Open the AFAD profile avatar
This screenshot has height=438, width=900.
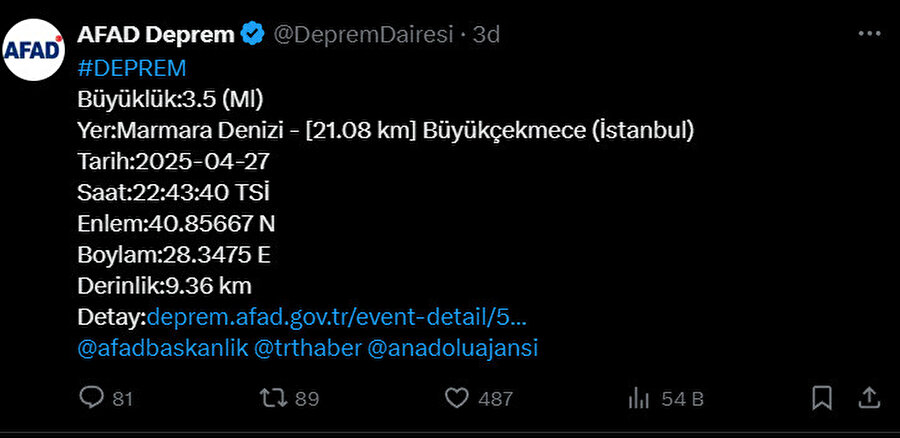34,50
